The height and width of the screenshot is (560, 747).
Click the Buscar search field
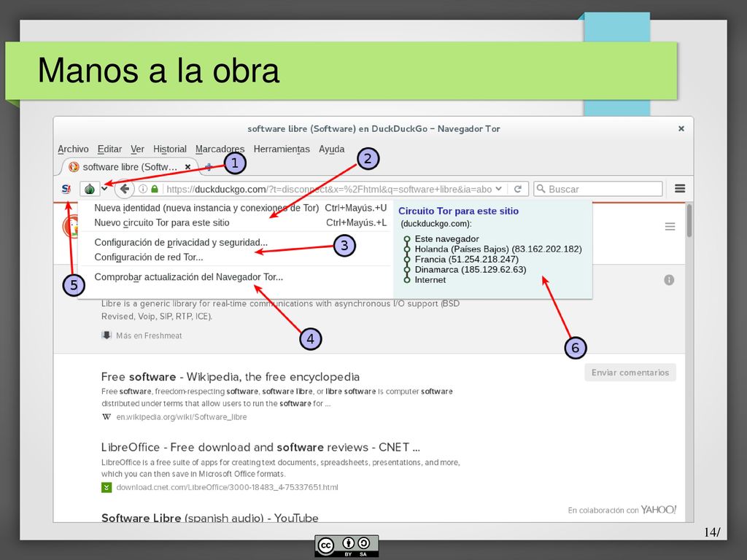click(598, 189)
